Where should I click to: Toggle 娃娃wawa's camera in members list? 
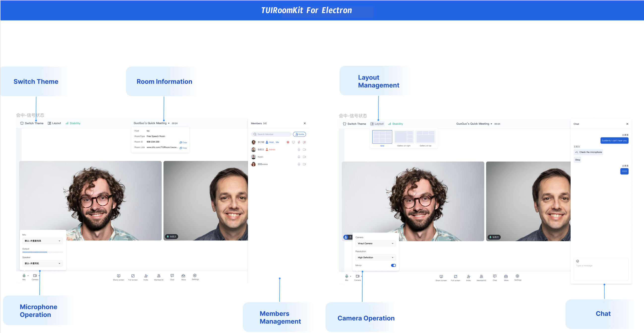tap(304, 164)
